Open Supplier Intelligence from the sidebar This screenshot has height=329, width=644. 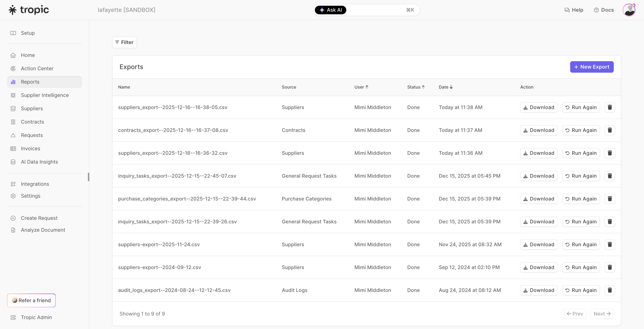[45, 95]
